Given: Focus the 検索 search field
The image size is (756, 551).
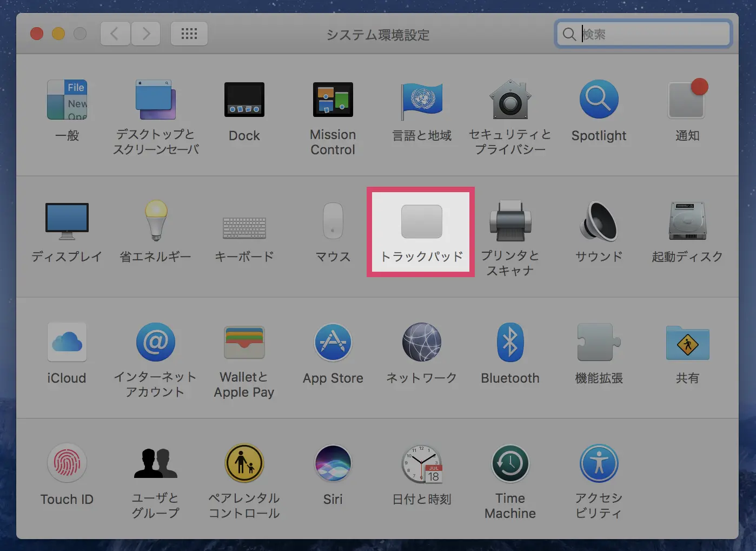Looking at the screenshot, I should [643, 34].
